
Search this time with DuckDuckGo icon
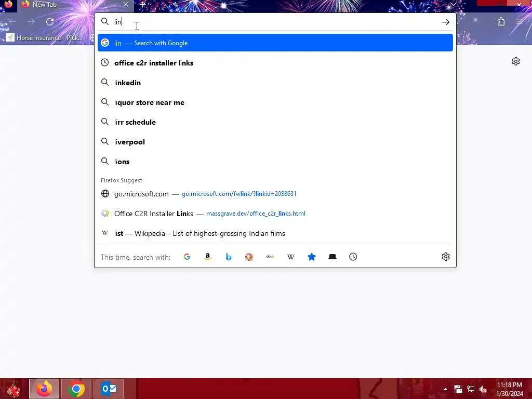tap(249, 257)
